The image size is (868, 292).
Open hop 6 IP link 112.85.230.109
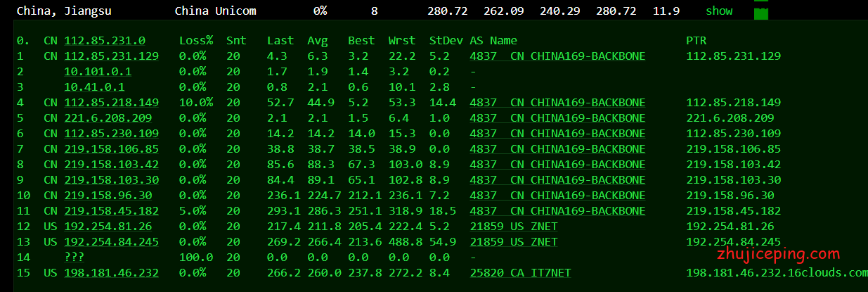111,134
